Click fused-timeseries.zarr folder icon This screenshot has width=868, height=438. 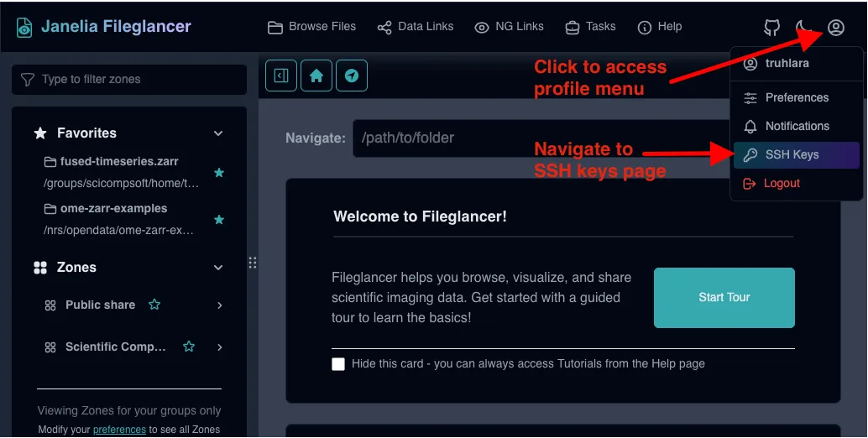[50, 162]
